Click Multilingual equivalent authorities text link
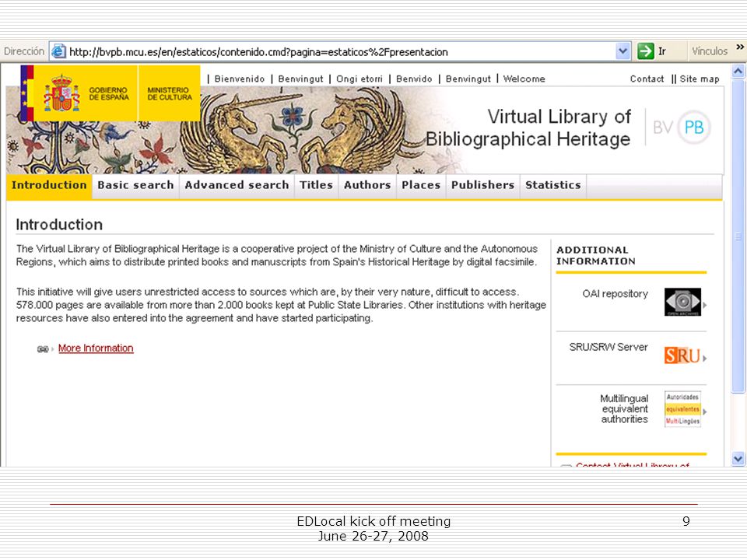747x560 pixels. tap(624, 409)
